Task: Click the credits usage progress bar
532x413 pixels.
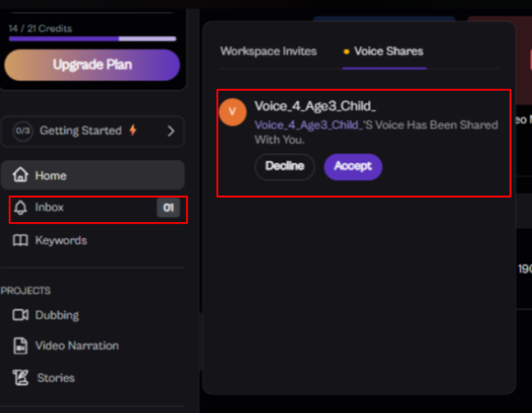Action: coord(92,39)
